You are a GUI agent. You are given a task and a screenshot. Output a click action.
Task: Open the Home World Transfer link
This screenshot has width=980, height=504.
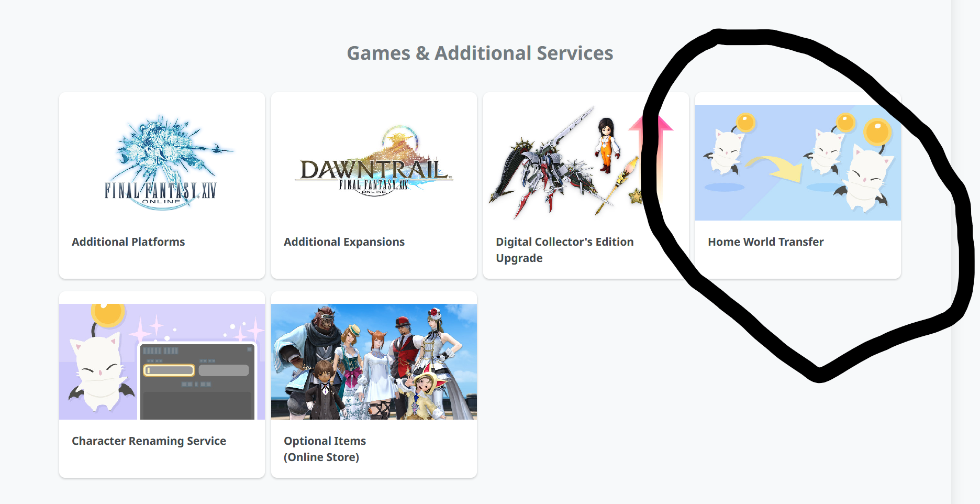pos(765,242)
